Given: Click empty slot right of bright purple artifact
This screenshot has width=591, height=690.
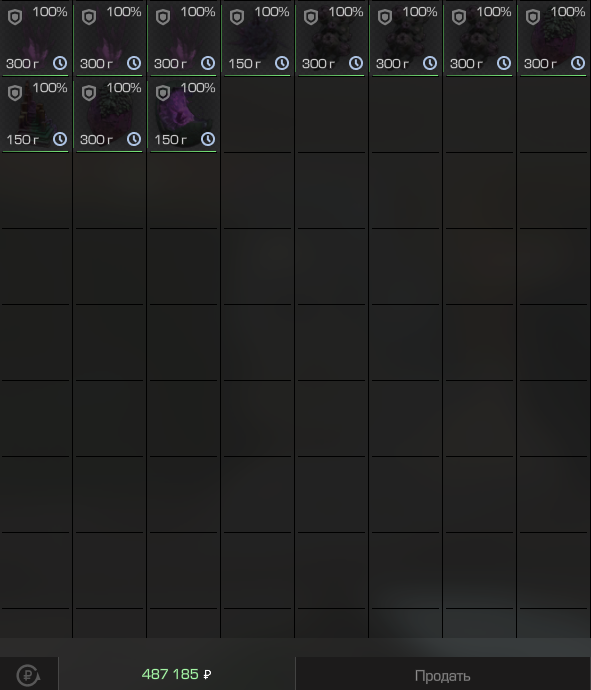Looking at the screenshot, I should pyautogui.click(x=257, y=114).
